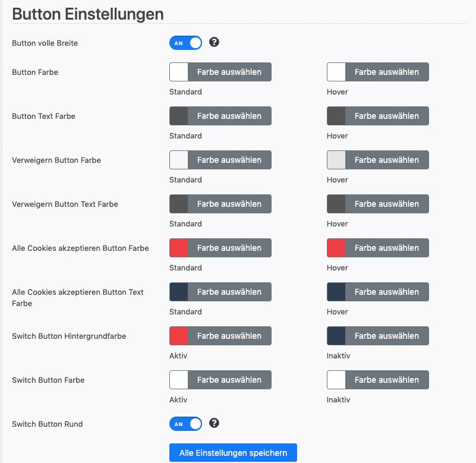Disable the Switch Button Rund toggle
The height and width of the screenshot is (463, 476).
185,424
